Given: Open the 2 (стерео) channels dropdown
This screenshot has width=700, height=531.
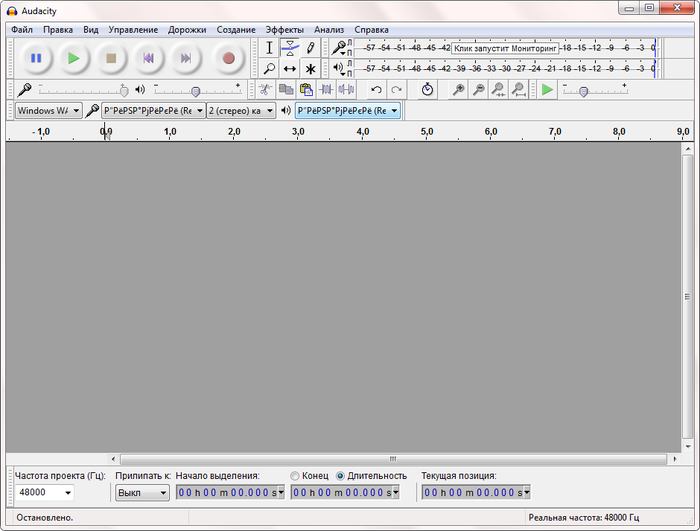Looking at the screenshot, I should tap(240, 110).
